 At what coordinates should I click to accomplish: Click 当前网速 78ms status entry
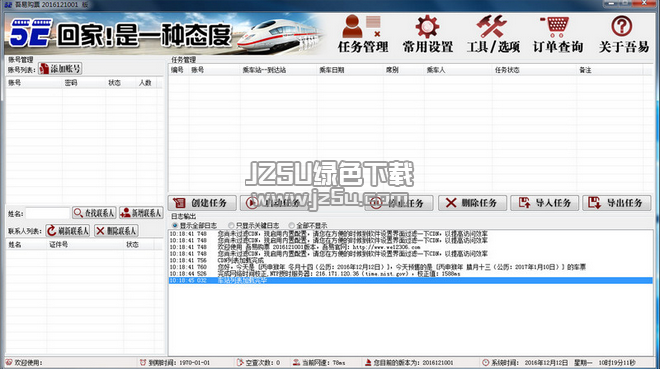click(319, 362)
